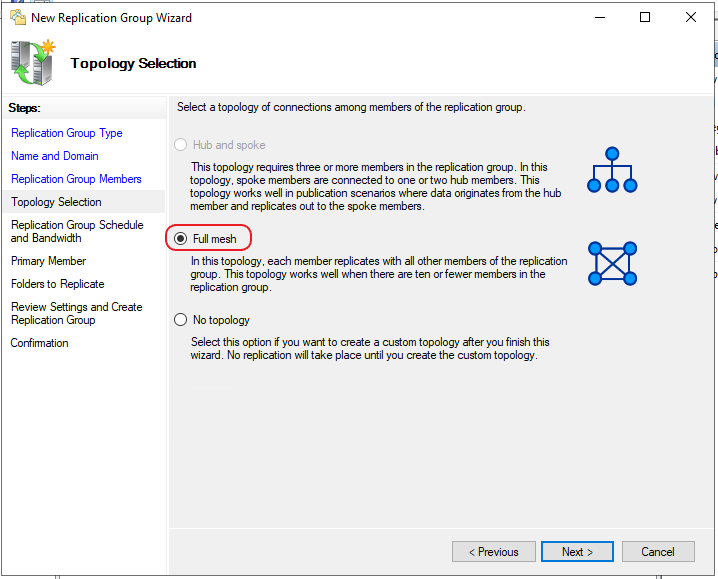Click Replication Group Schedule and Bandwidth step
718x579 pixels.
[x=77, y=231]
